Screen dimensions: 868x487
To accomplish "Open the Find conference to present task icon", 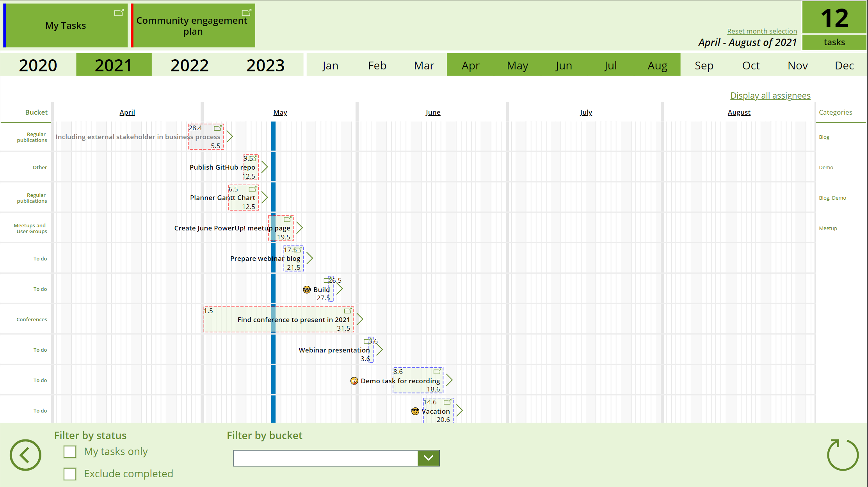I will coord(348,311).
